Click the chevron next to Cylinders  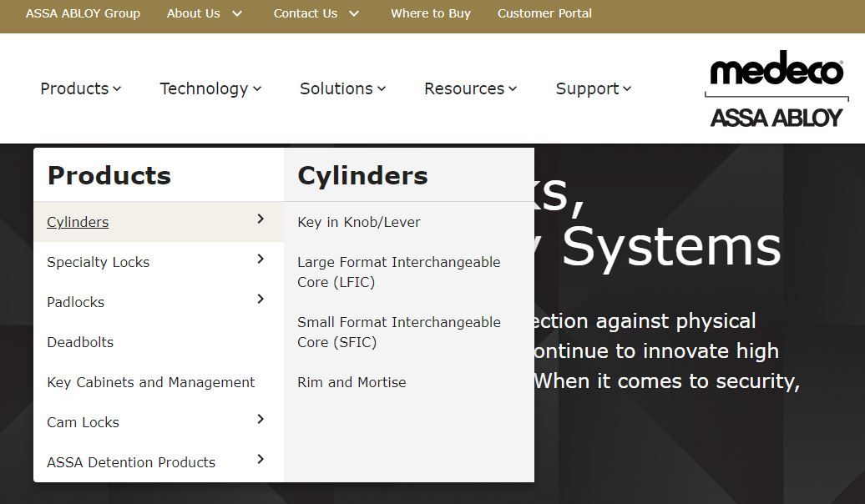pyautogui.click(x=261, y=219)
